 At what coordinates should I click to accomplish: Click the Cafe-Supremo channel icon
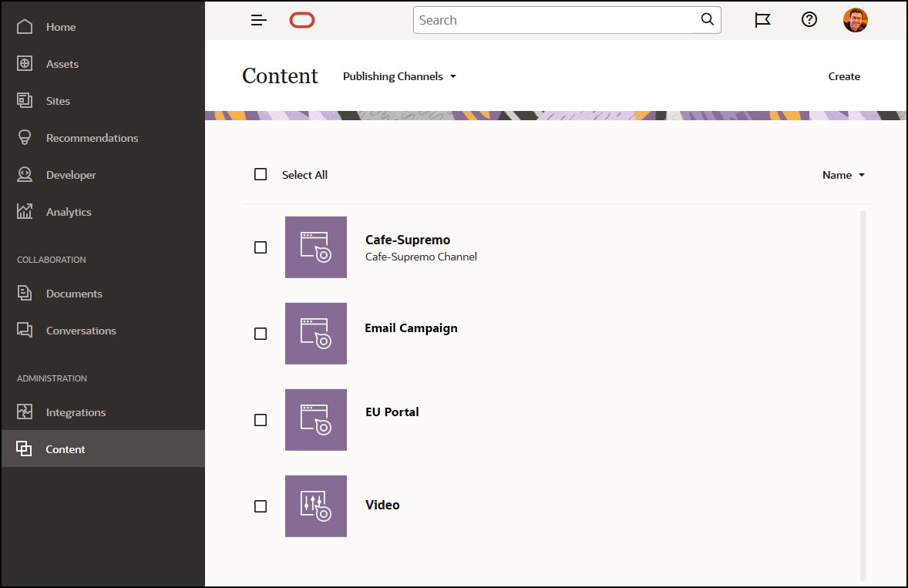pos(316,247)
